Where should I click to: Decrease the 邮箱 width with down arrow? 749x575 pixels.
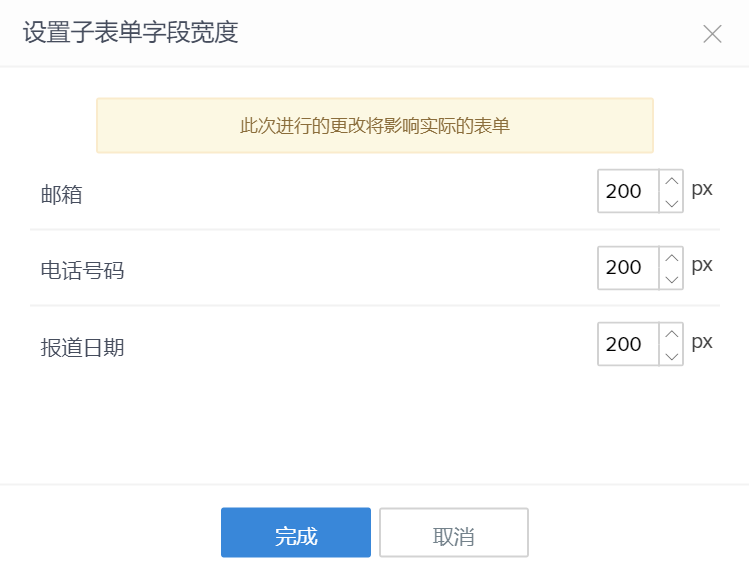click(x=672, y=202)
